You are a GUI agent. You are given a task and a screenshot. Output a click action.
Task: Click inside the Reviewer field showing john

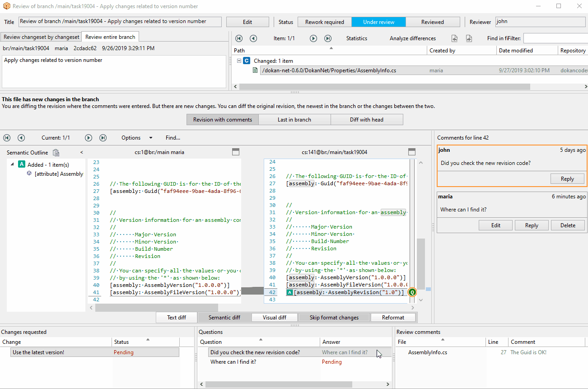coord(540,22)
